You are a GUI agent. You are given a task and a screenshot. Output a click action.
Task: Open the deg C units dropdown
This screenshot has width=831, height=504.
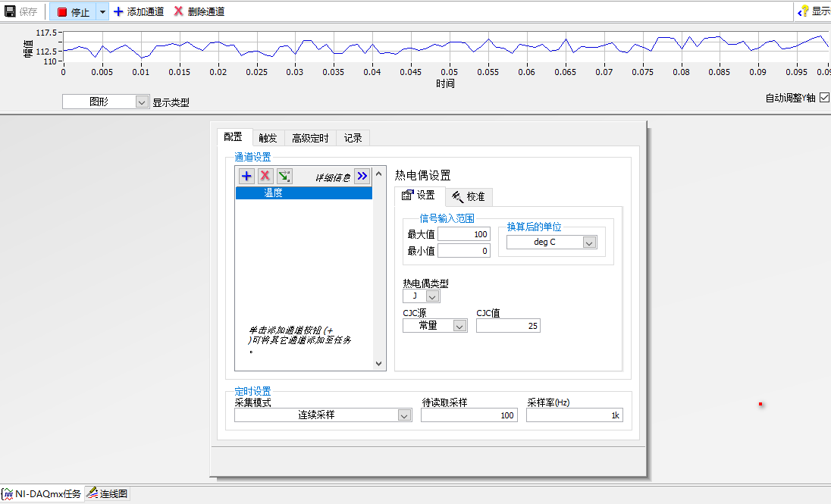[x=588, y=242]
